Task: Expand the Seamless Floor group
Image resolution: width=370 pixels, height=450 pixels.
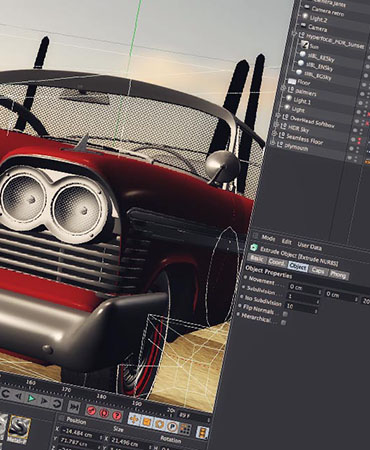Action: (274, 134)
